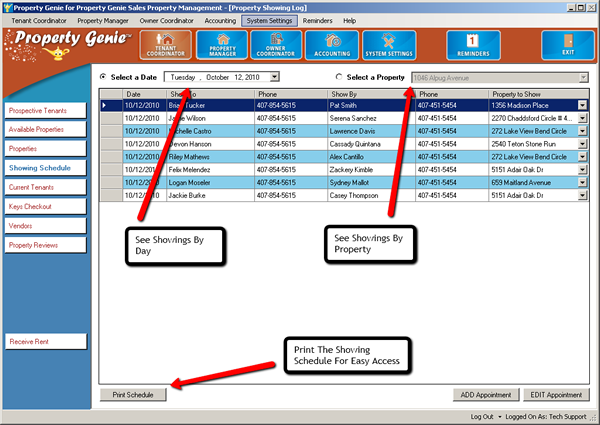This screenshot has width=600, height=425.
Task: Open the Reminders calendar icon
Action: pos(473,45)
